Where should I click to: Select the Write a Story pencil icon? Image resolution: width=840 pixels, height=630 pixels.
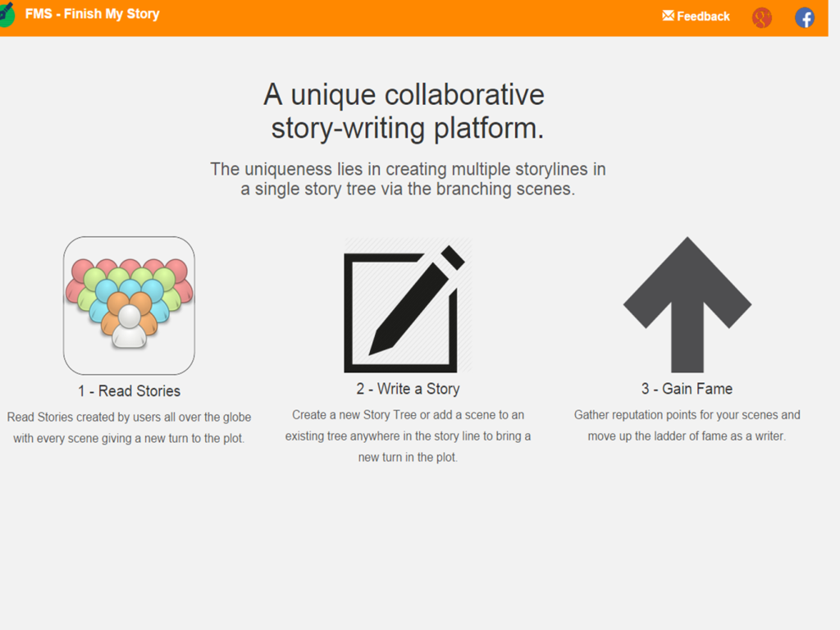pyautogui.click(x=407, y=304)
